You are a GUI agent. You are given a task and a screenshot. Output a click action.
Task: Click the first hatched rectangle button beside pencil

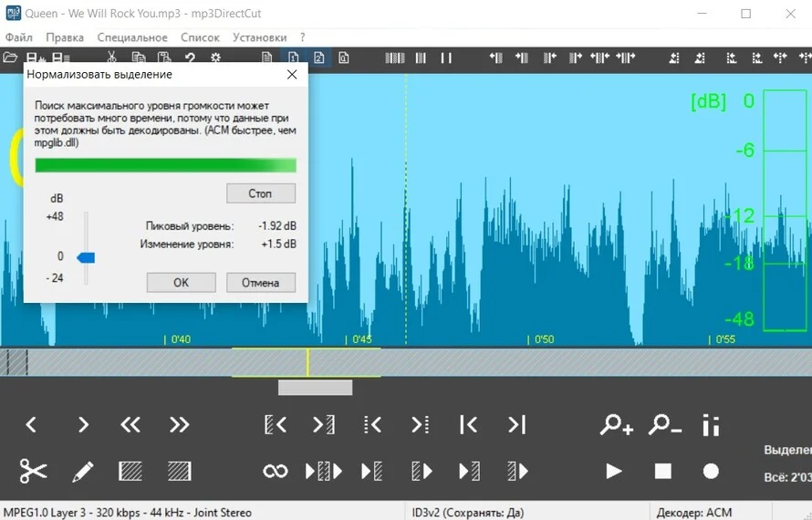click(130, 472)
